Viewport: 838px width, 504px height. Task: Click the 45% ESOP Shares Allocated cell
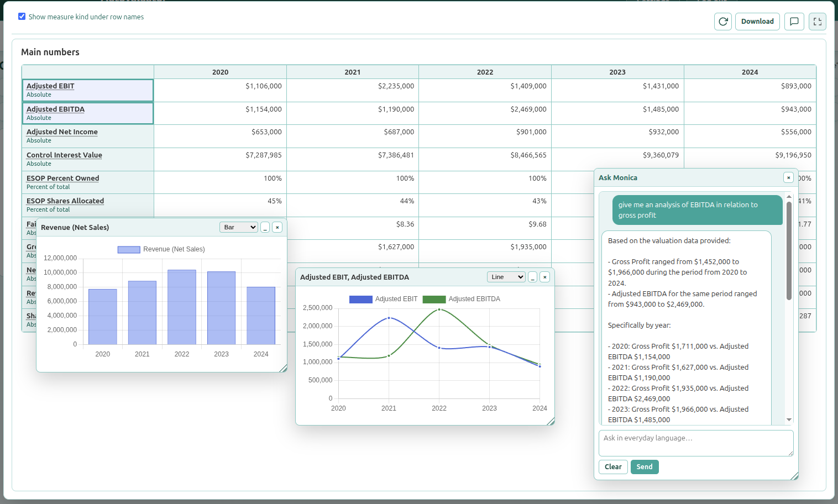click(220, 205)
